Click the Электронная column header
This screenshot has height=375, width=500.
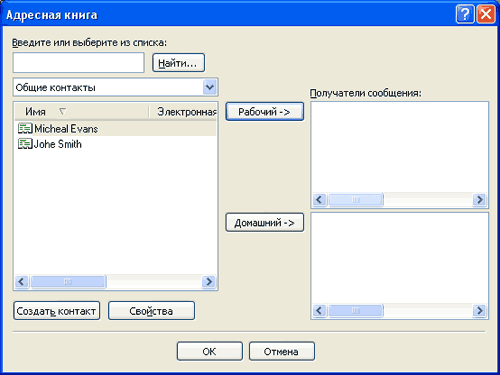click(x=183, y=112)
